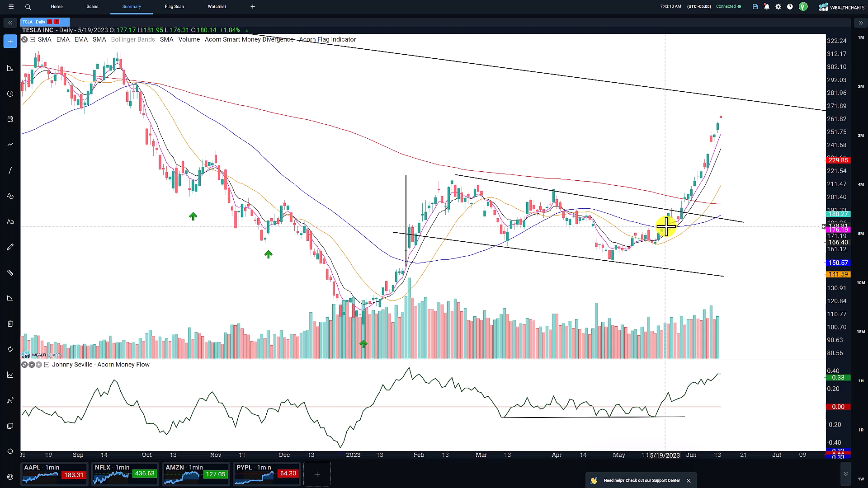Hide the Acorn Money Flow pane indicator
Viewport: 868px width, 488px height.
[x=25, y=365]
